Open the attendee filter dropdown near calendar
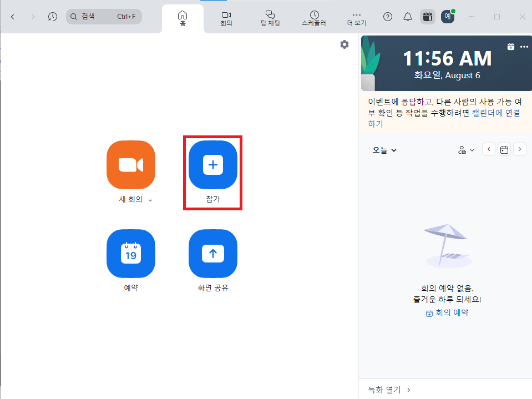 click(465, 149)
